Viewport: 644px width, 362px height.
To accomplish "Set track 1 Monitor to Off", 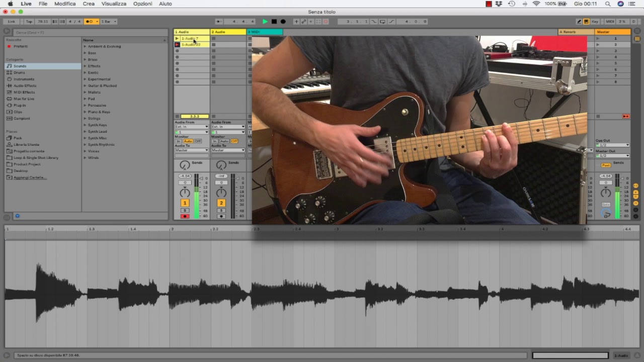I will click(x=198, y=141).
